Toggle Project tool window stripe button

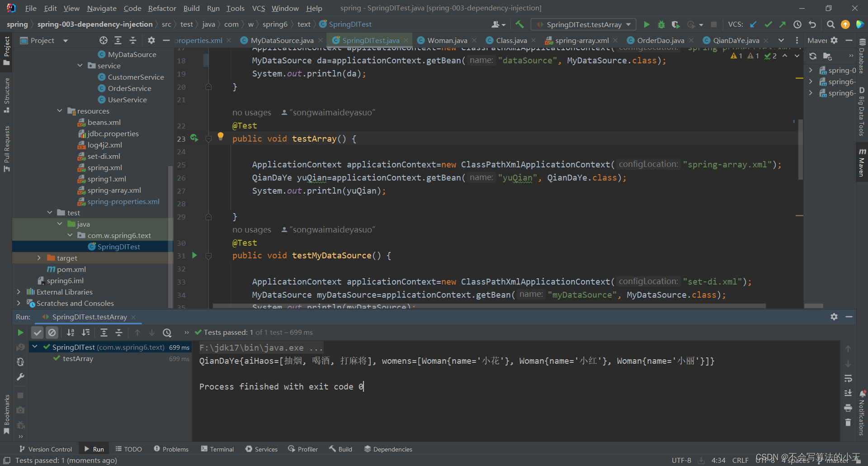pos(6,51)
